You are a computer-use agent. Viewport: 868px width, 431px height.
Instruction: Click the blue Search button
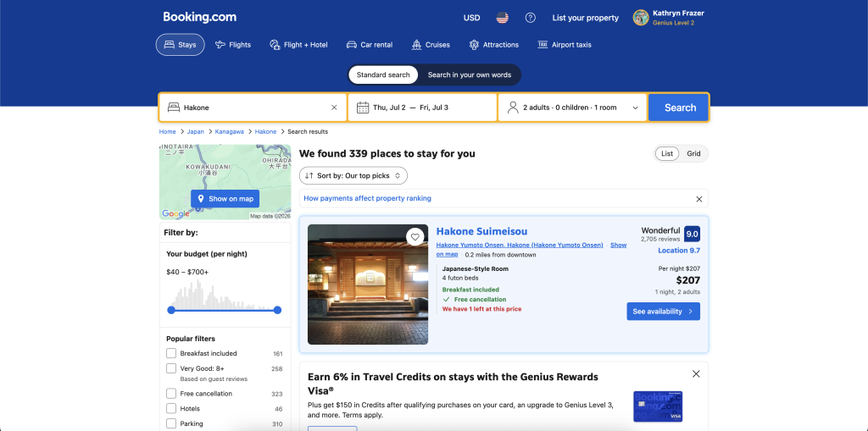click(x=678, y=108)
